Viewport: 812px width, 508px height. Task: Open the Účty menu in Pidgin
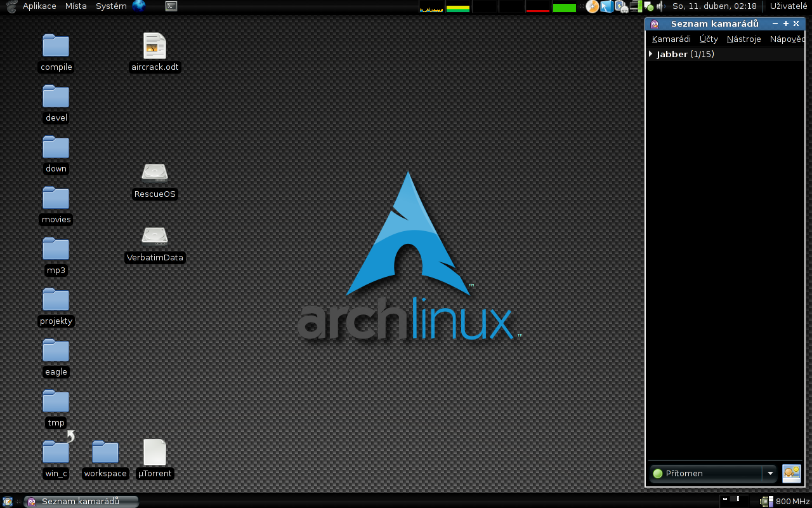(x=709, y=39)
